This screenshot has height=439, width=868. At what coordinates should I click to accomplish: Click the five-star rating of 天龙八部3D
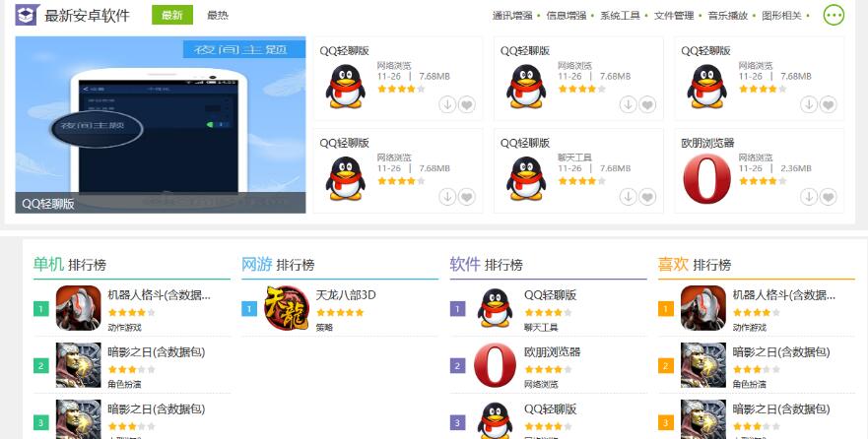pyautogui.click(x=340, y=312)
